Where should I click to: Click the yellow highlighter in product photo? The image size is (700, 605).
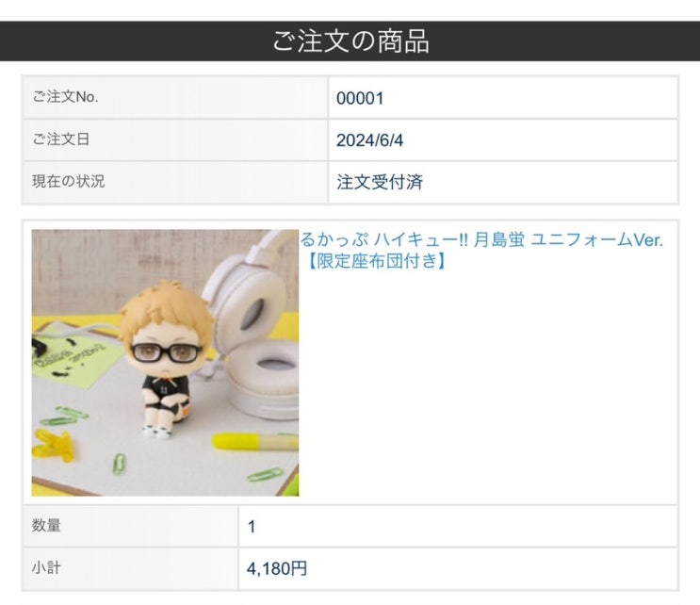coord(255,441)
